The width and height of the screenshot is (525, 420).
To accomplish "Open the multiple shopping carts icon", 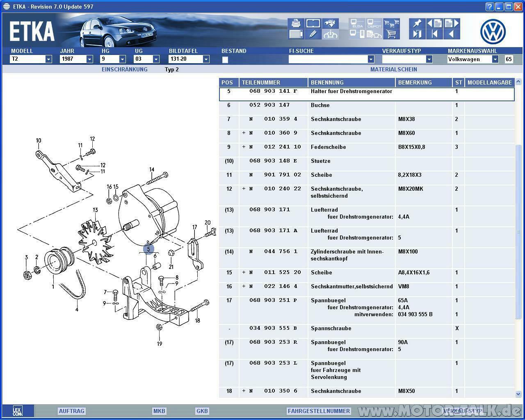I will pos(391,23).
